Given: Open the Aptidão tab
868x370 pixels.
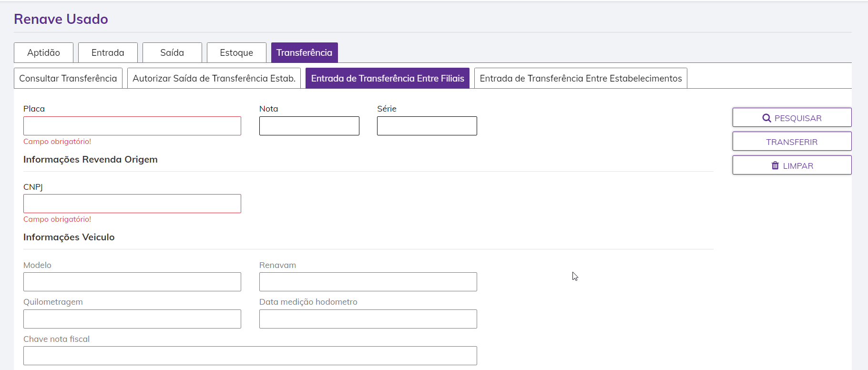Looking at the screenshot, I should tap(43, 52).
